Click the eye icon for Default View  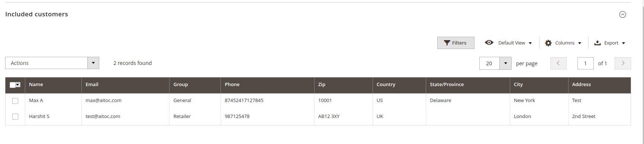click(489, 43)
